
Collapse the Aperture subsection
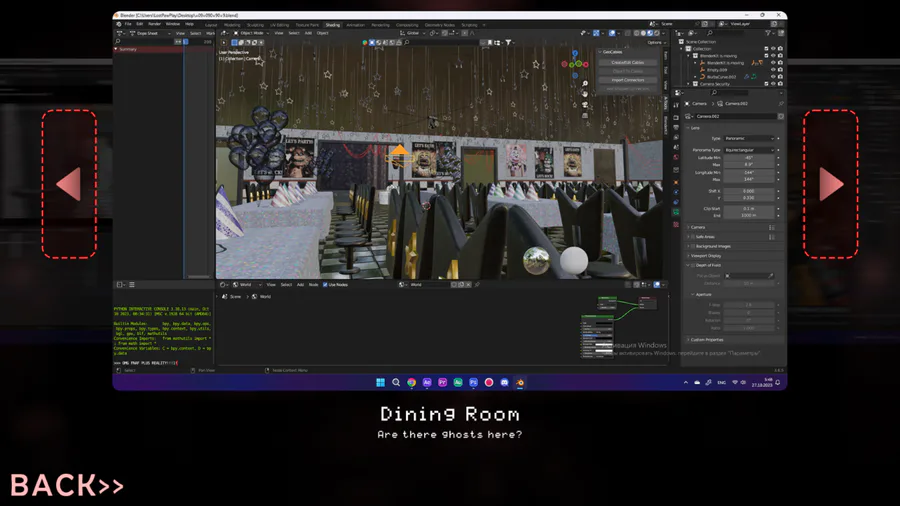(x=702, y=294)
